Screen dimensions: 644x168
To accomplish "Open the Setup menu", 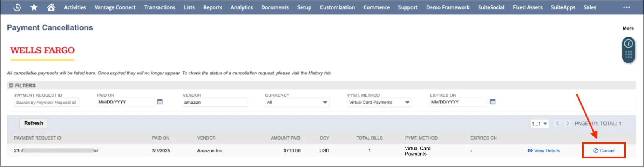I will pyautogui.click(x=304, y=7).
